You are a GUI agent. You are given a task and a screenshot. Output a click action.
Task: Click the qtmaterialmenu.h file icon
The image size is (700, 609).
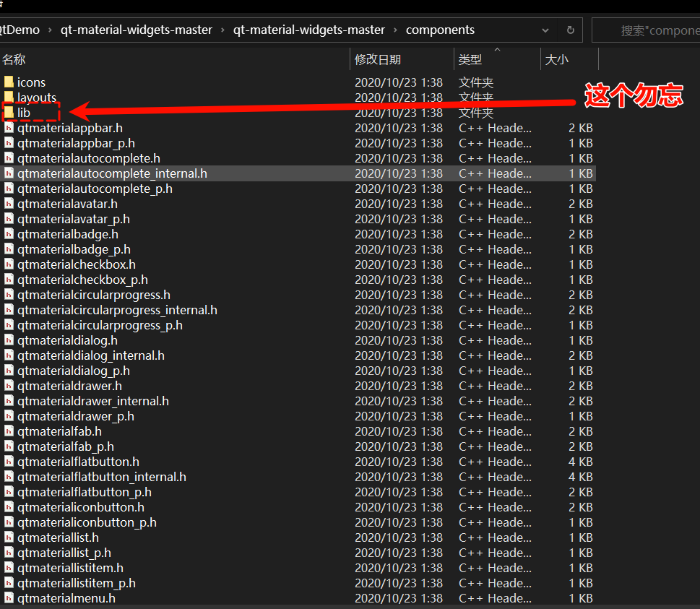click(9, 598)
